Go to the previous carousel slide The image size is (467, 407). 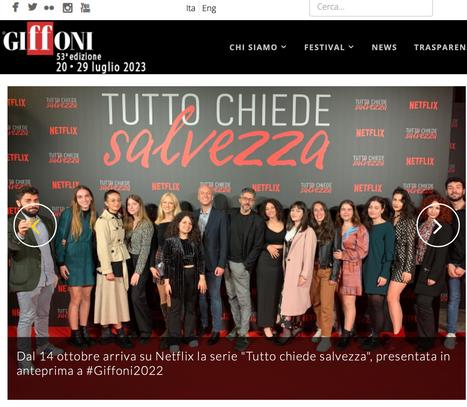pyautogui.click(x=35, y=226)
